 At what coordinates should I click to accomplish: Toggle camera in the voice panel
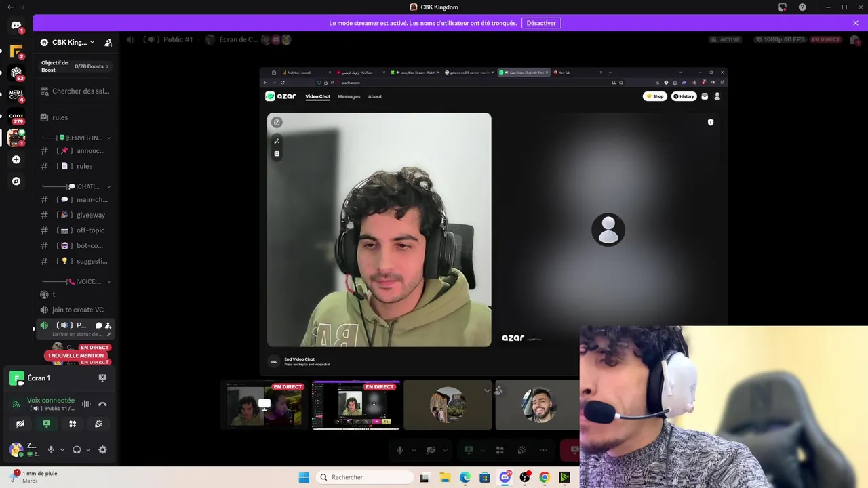point(20,424)
